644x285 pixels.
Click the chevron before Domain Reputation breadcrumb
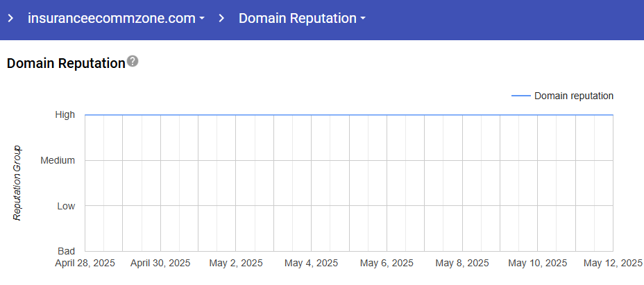click(x=221, y=18)
